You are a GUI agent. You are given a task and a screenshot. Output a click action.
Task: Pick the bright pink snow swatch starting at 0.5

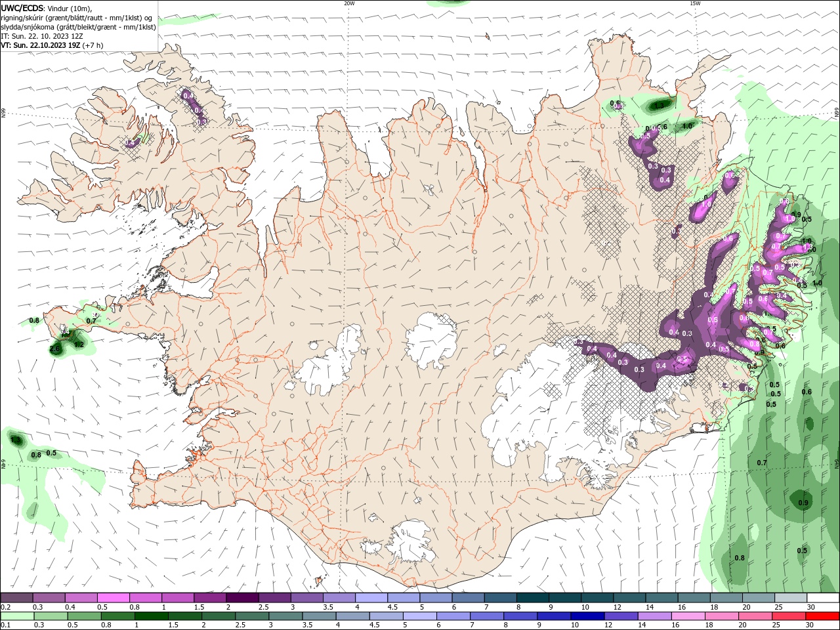tap(114, 598)
